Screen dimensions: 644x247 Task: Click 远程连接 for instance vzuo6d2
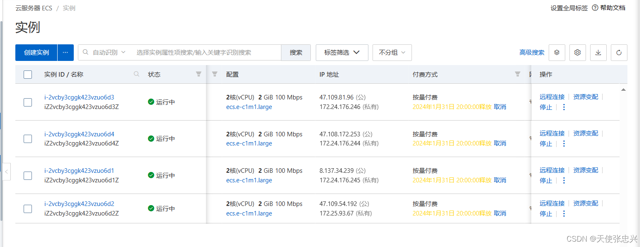coord(552,203)
